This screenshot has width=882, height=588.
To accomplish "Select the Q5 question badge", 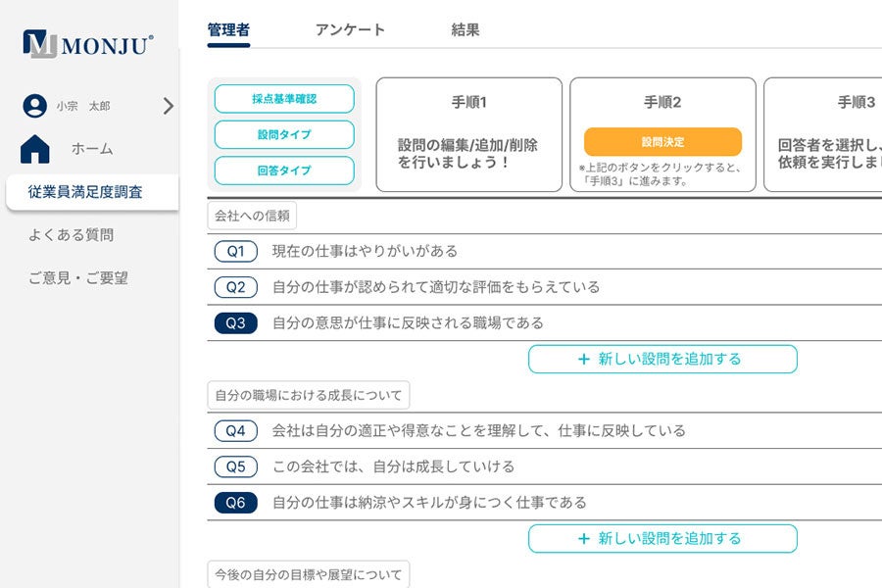I will point(235,466).
